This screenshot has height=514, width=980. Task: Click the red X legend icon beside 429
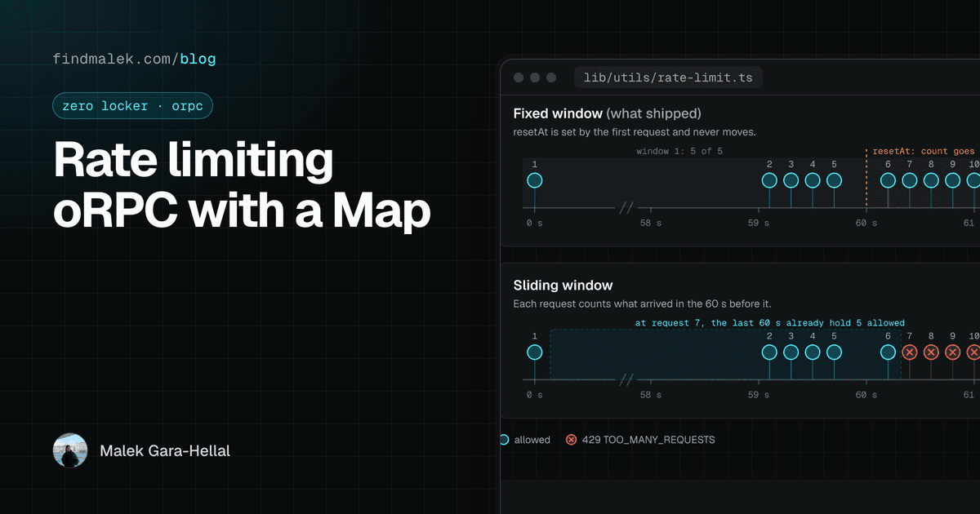click(572, 440)
